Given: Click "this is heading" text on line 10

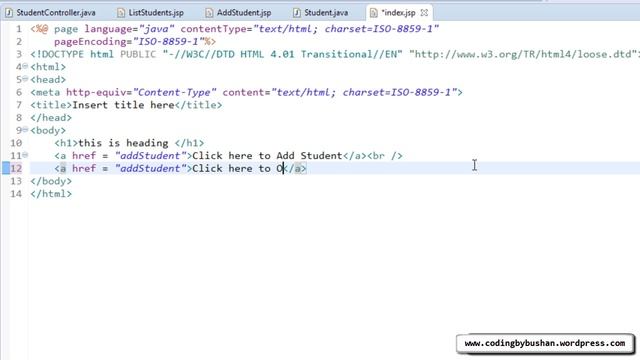Looking at the screenshot, I should [123, 143].
